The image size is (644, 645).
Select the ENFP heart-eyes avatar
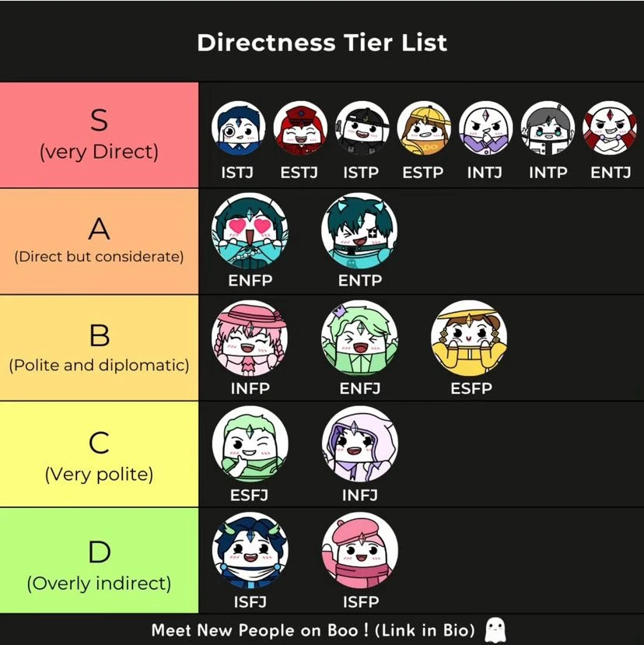tap(250, 232)
